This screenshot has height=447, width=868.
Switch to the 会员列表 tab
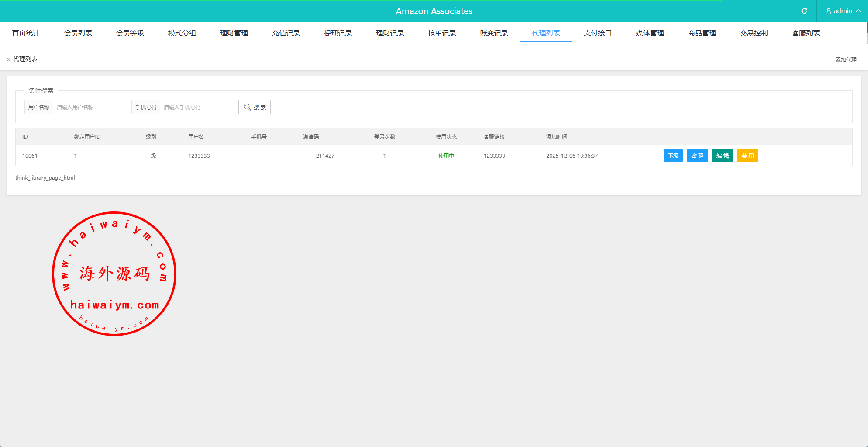78,33
